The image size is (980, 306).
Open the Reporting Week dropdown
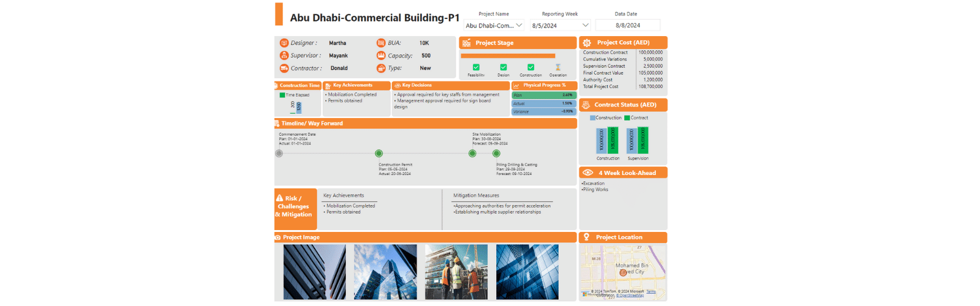tap(560, 26)
